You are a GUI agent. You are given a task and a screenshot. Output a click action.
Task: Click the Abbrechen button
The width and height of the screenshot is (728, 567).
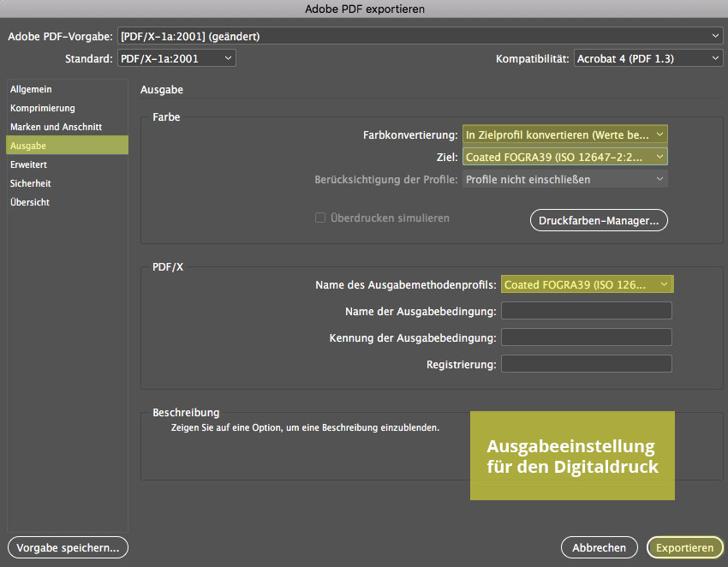pos(599,547)
